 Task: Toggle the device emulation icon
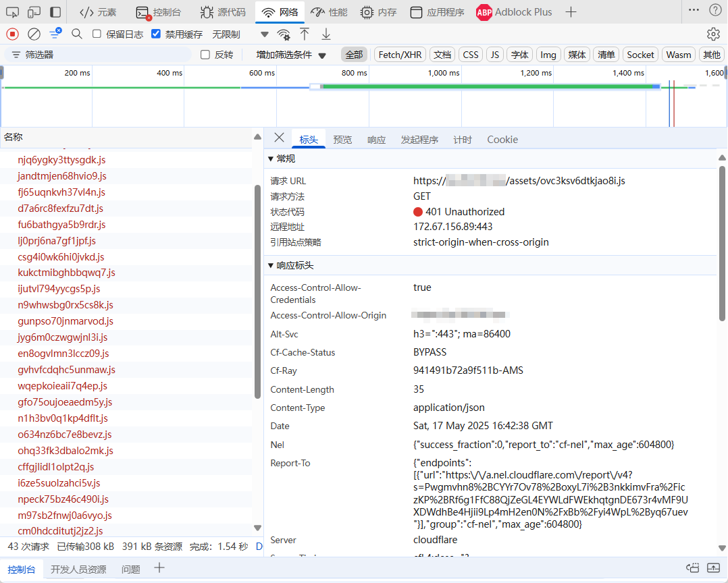coord(34,12)
